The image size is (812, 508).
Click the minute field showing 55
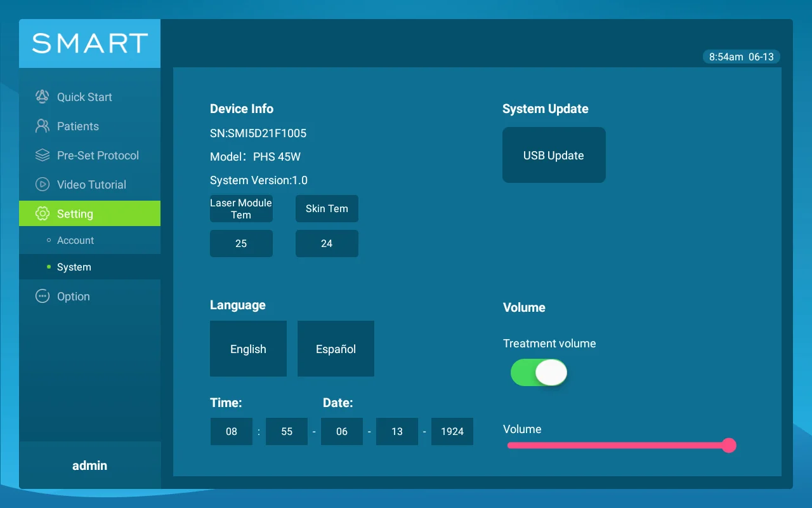coord(287,431)
